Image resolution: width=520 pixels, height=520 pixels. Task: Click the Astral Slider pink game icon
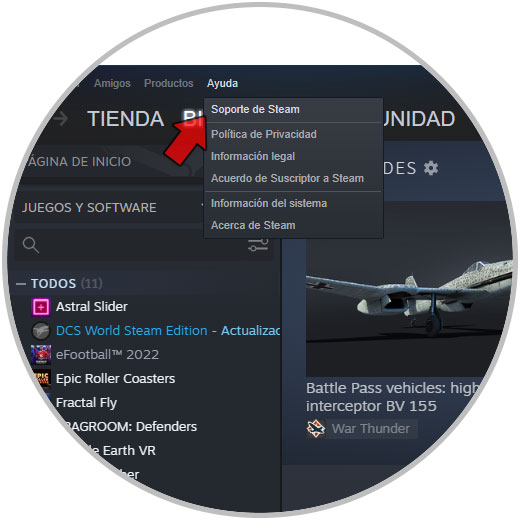pyautogui.click(x=41, y=307)
